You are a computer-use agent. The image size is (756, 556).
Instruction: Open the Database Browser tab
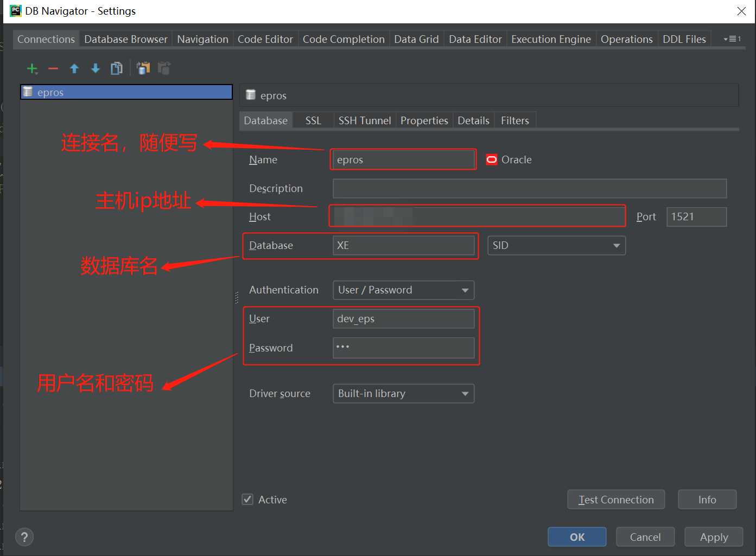click(x=126, y=39)
